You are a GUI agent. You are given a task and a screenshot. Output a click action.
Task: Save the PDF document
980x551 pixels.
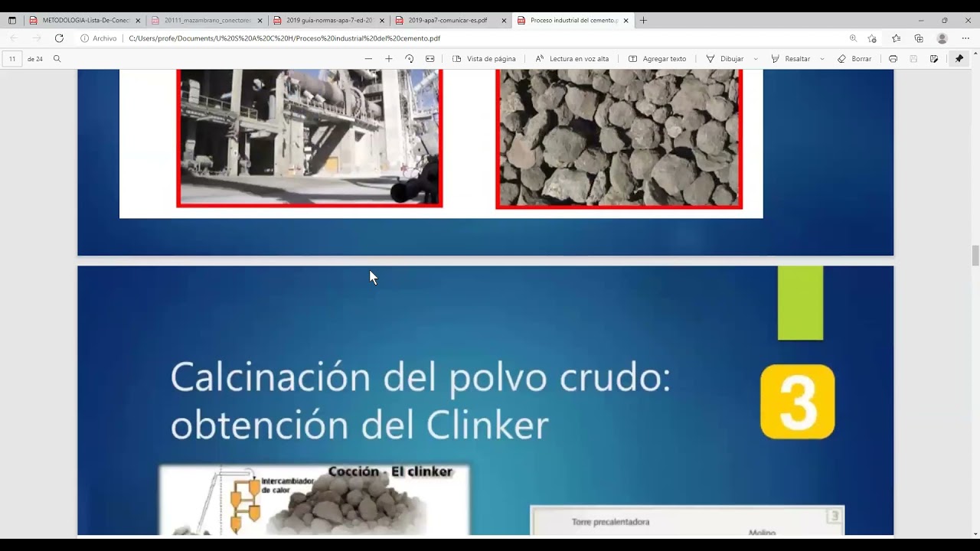[x=913, y=59]
